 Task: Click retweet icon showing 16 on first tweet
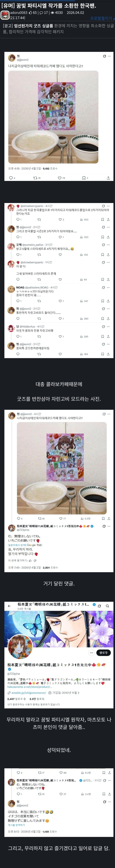pyautogui.click(x=37, y=178)
